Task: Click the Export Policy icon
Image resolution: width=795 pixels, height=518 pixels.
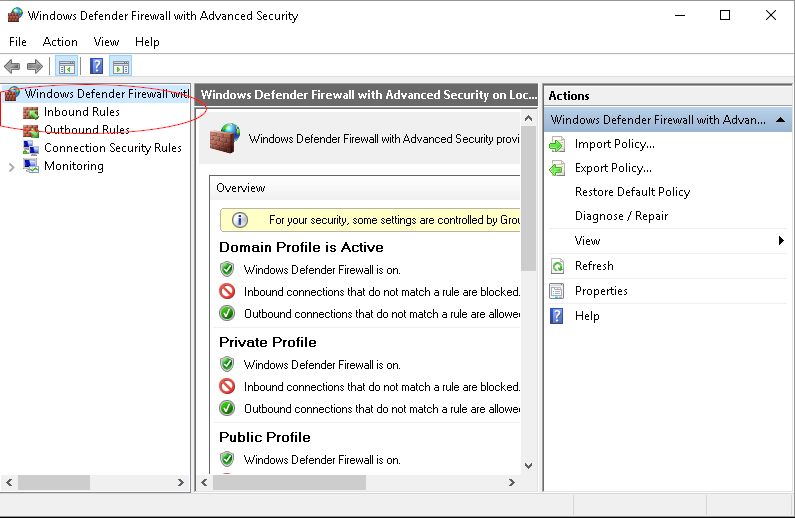Action: click(x=557, y=168)
